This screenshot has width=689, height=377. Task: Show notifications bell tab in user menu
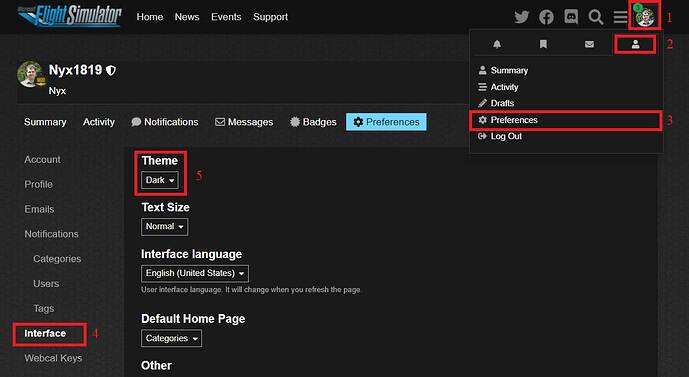pyautogui.click(x=497, y=44)
